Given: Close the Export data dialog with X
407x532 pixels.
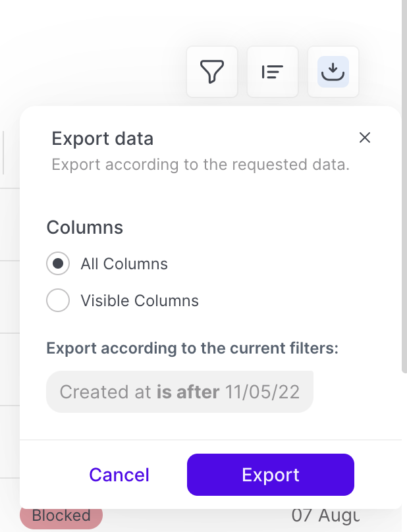Looking at the screenshot, I should point(365,138).
